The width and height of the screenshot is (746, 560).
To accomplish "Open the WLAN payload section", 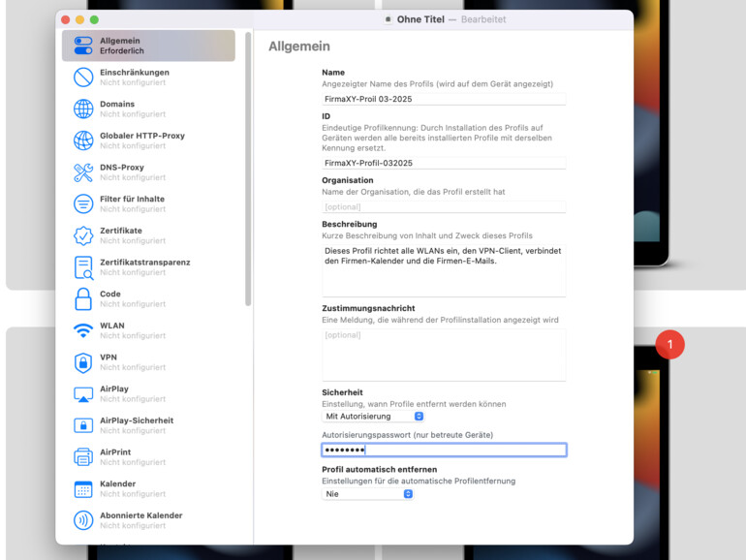I will [148, 330].
